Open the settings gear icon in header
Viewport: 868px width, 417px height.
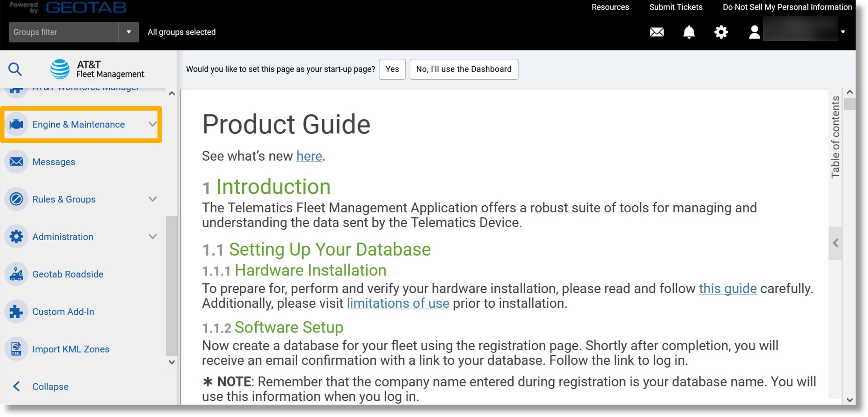[x=721, y=32]
